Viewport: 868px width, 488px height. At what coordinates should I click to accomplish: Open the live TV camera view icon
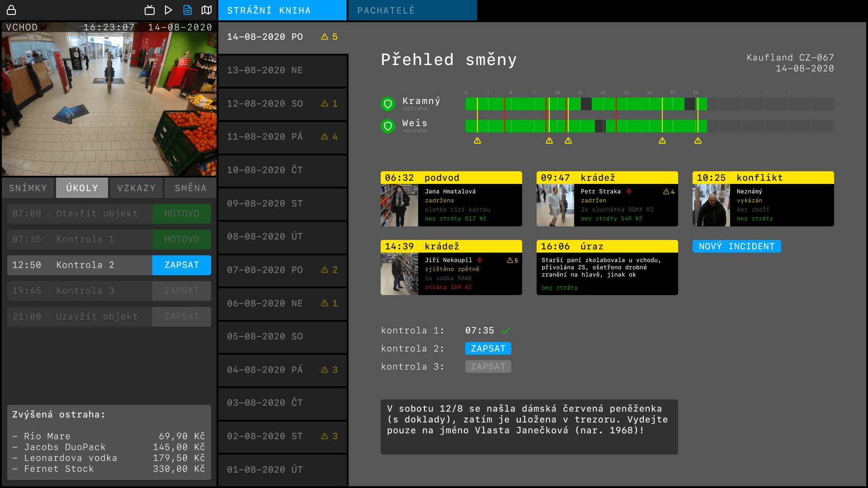150,10
